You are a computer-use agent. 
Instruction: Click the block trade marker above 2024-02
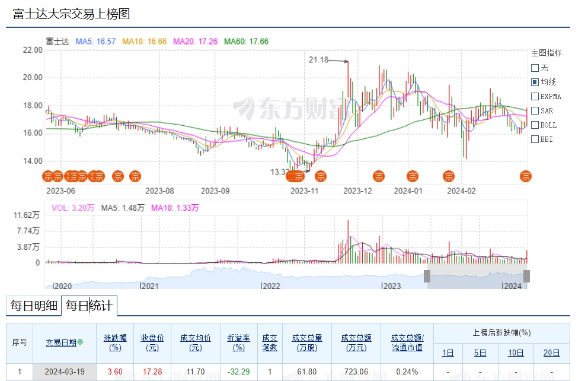pos(449,176)
